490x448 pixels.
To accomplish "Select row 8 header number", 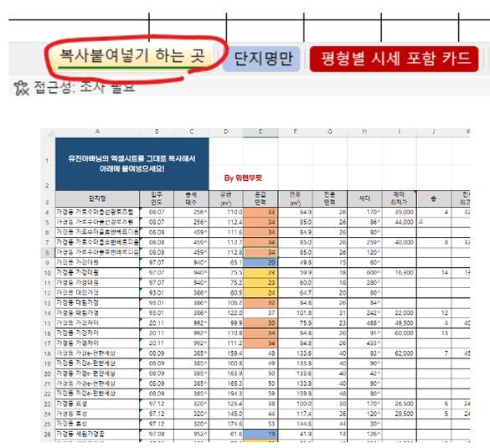I will tap(48, 252).
